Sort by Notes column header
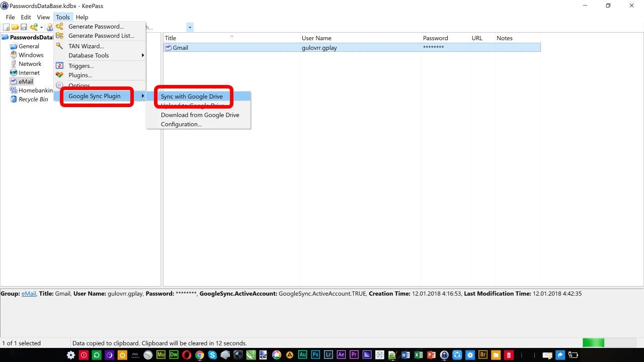This screenshot has height=362, width=644. pyautogui.click(x=518, y=38)
